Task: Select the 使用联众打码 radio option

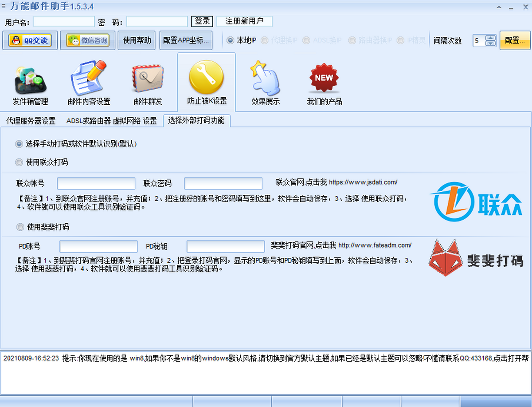Action: pyautogui.click(x=19, y=162)
